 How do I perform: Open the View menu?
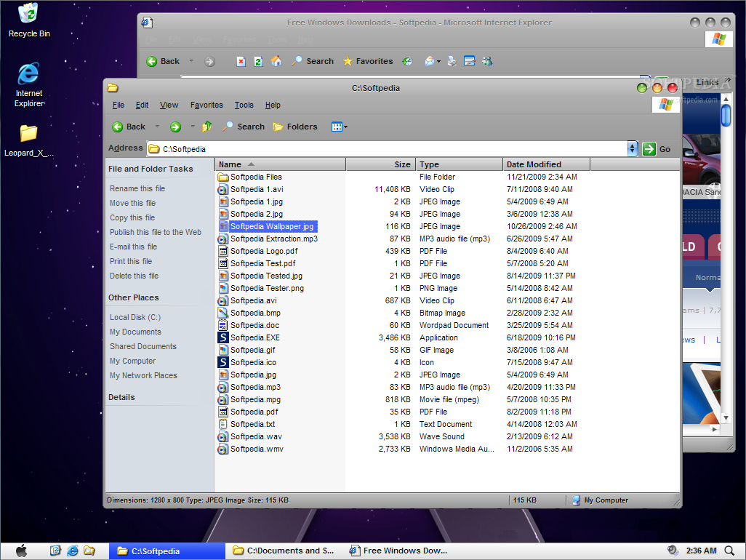click(x=169, y=105)
